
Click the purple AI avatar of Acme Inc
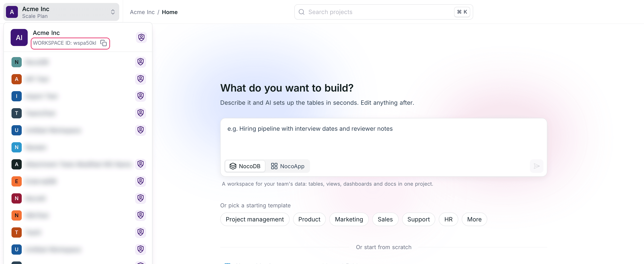[19, 37]
